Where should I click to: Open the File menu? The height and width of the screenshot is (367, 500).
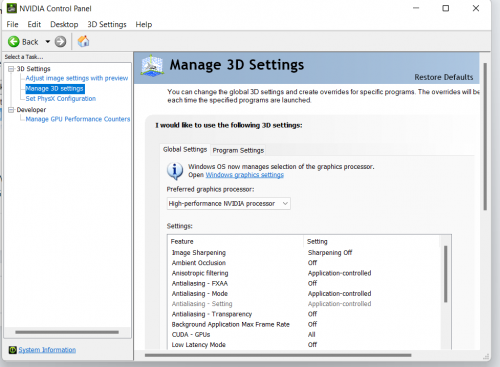point(12,24)
